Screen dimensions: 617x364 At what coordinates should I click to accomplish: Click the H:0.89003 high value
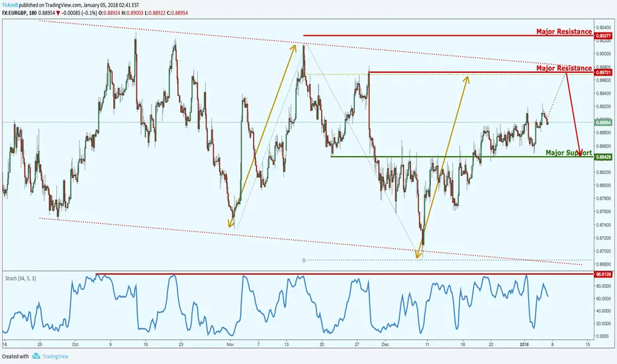pyautogui.click(x=132, y=13)
